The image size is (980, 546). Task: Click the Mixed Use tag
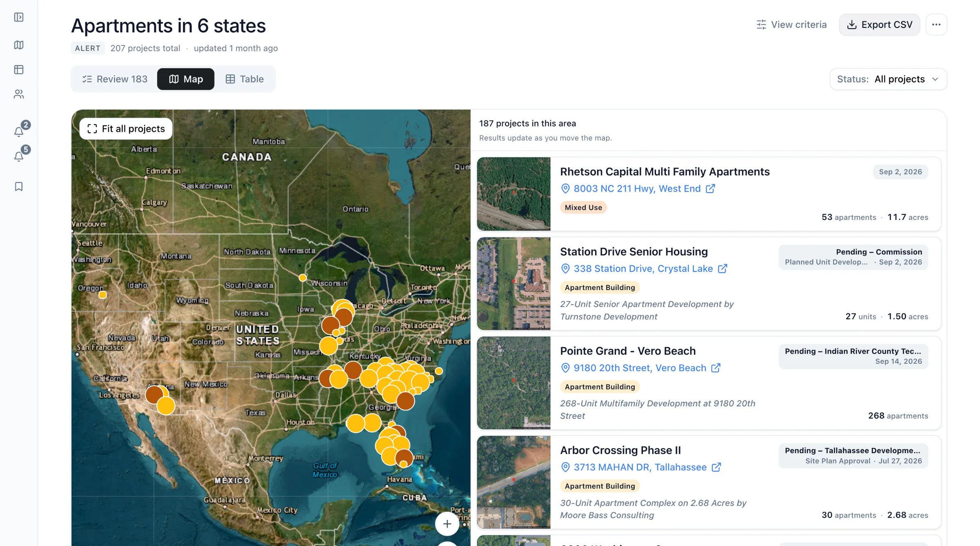tap(583, 208)
